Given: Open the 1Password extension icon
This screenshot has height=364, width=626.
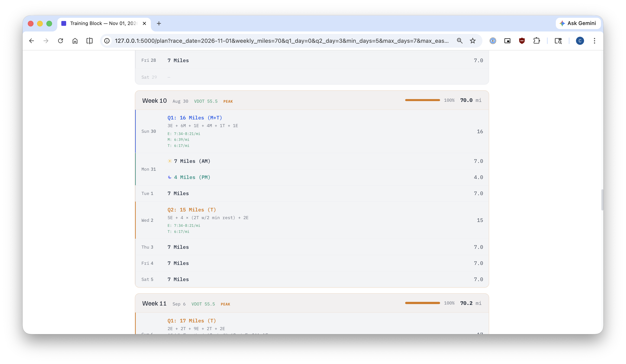Looking at the screenshot, I should pos(493,41).
